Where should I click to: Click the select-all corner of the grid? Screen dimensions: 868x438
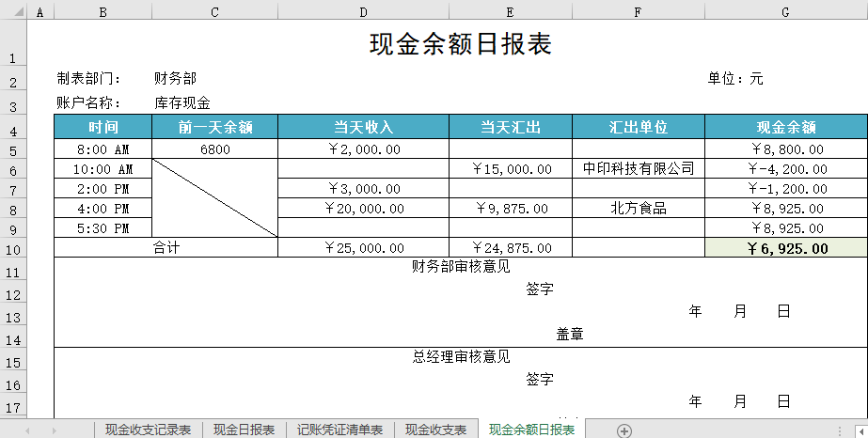(13, 12)
